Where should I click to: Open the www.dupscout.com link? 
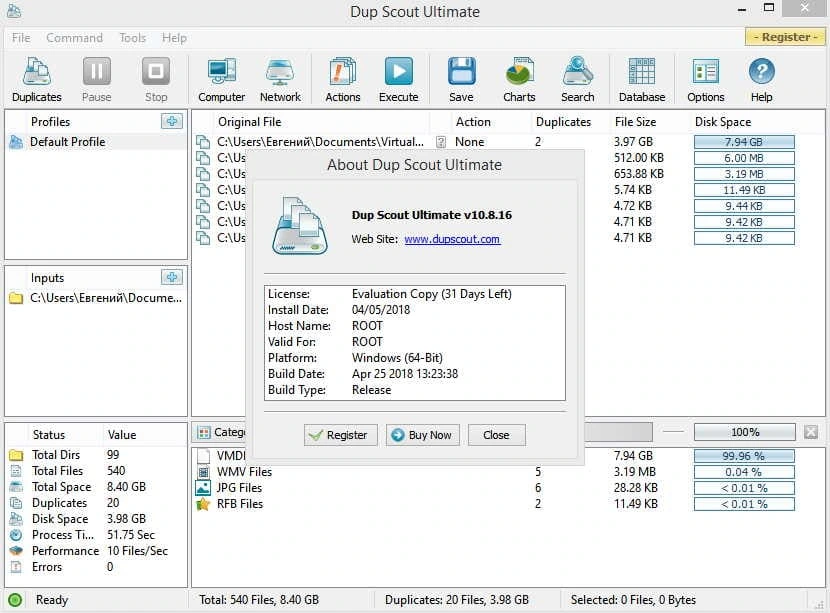pyautogui.click(x=452, y=239)
